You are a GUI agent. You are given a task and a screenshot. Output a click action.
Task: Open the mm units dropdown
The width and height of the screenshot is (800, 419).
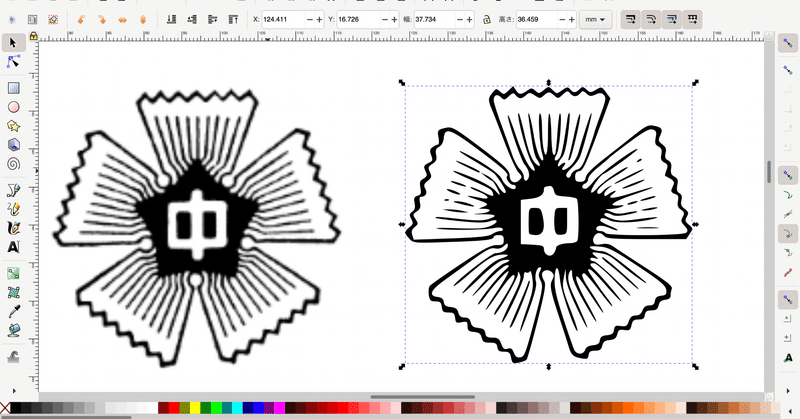pyautogui.click(x=595, y=19)
